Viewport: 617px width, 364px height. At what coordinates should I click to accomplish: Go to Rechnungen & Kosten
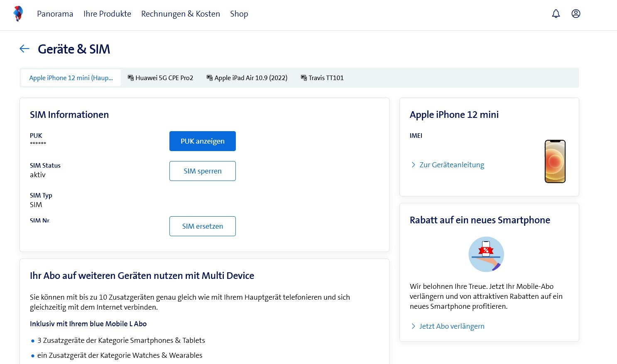(x=180, y=14)
